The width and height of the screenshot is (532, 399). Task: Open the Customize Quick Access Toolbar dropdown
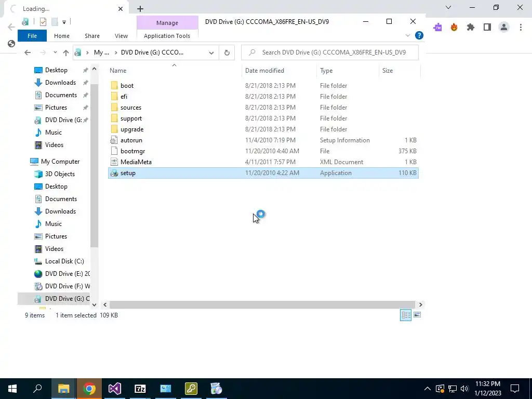pos(64,22)
